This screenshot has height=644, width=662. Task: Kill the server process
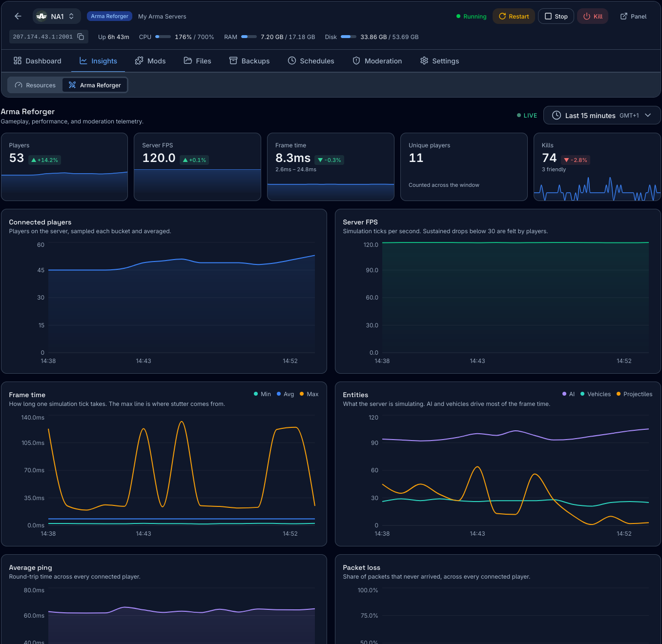point(593,16)
